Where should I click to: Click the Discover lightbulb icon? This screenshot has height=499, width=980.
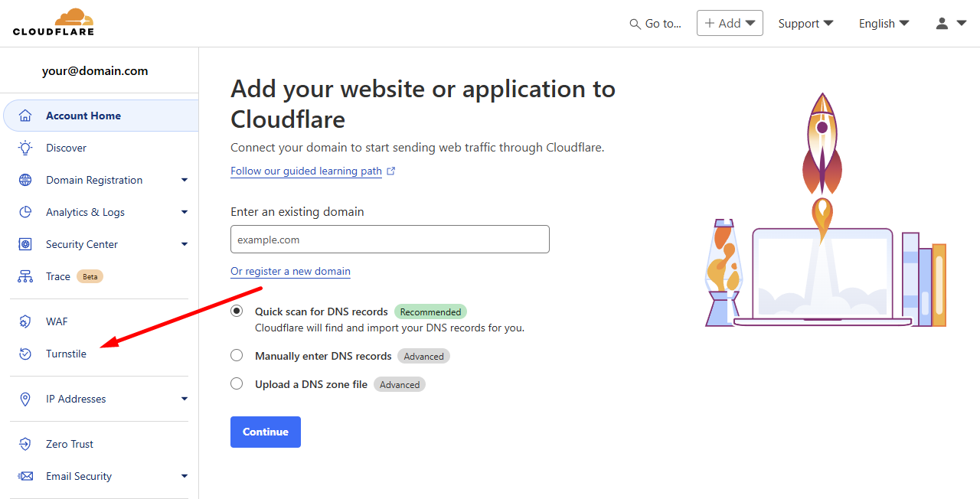(25, 148)
